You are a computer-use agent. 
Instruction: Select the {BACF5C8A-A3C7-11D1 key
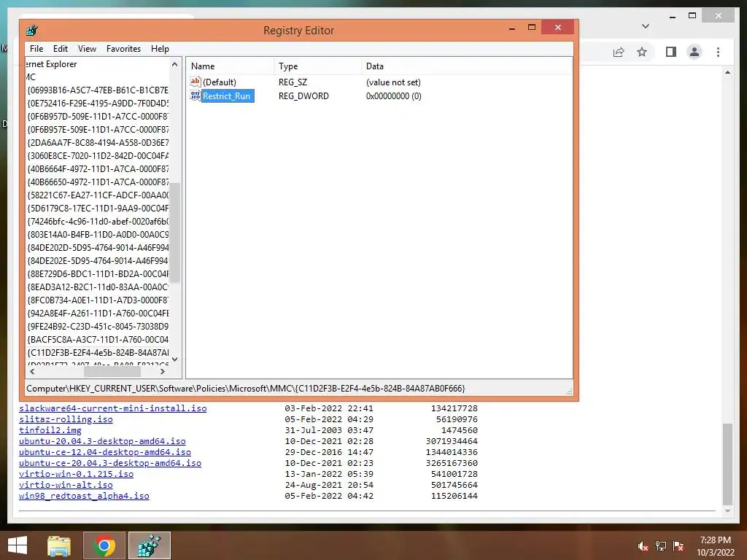(x=98, y=340)
